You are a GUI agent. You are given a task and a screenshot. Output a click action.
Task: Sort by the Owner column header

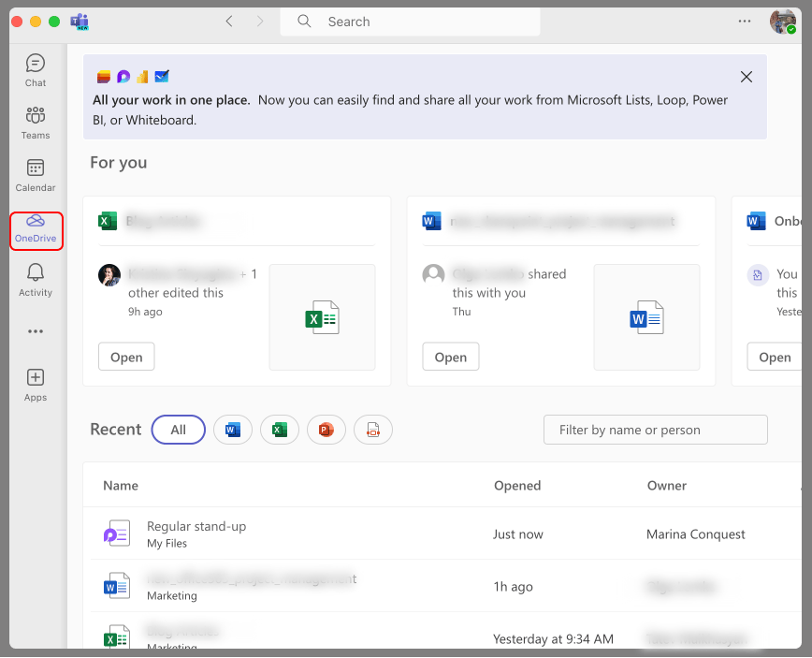[666, 486]
